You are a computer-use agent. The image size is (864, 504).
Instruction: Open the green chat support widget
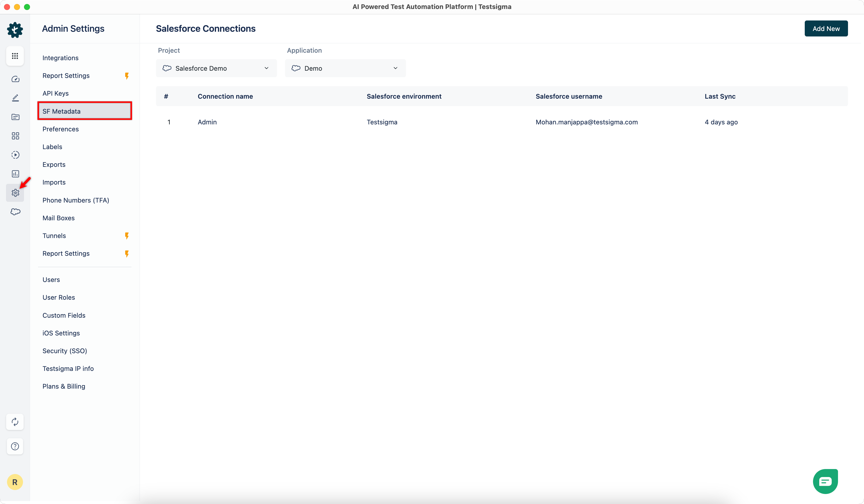(825, 481)
